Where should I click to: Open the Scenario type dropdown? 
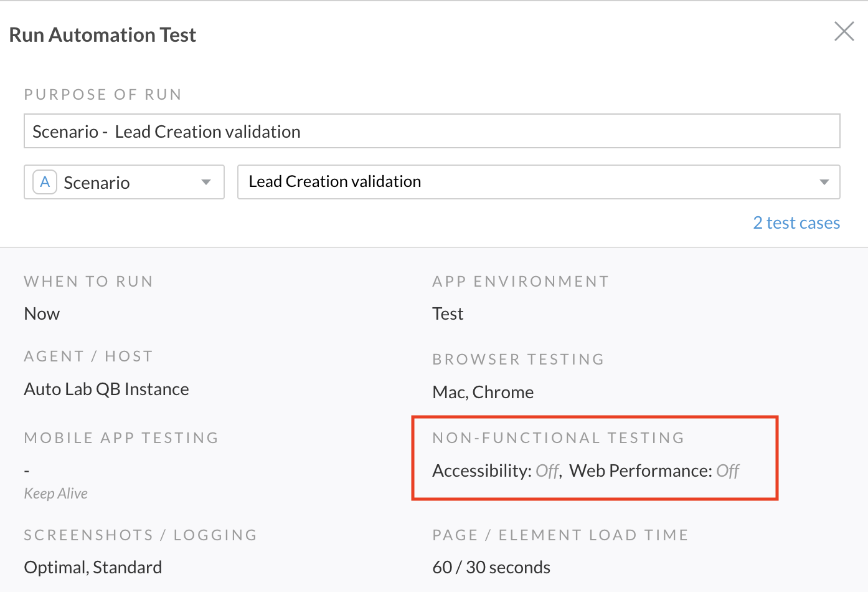coord(124,182)
